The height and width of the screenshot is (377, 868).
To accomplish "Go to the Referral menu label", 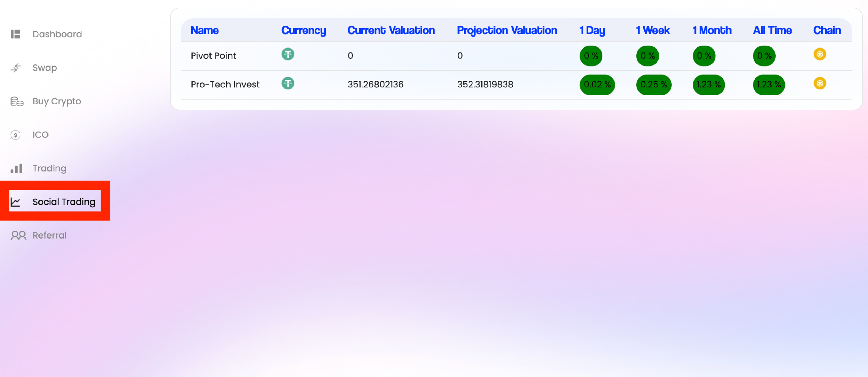I will pos(50,235).
